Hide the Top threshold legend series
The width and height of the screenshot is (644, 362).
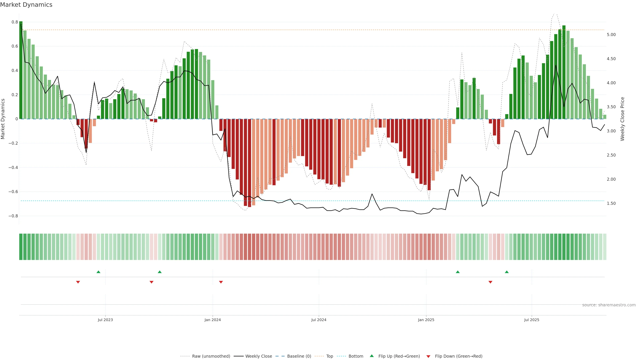point(330,356)
